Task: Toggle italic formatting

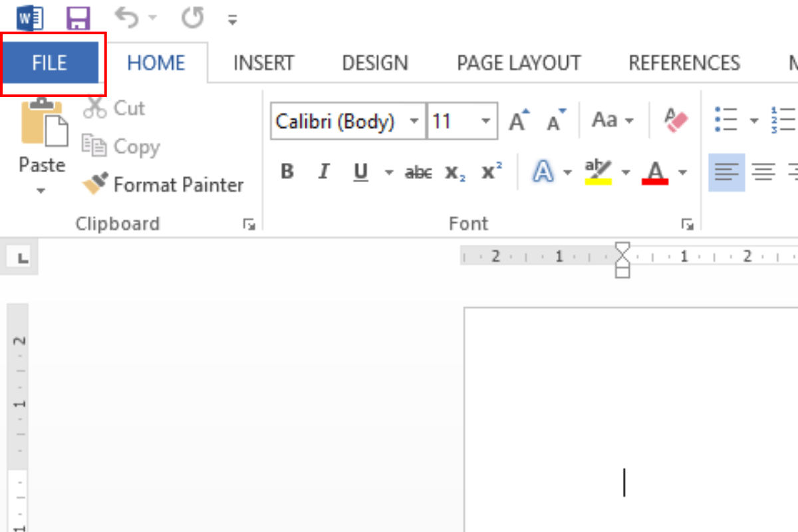Action: point(323,171)
